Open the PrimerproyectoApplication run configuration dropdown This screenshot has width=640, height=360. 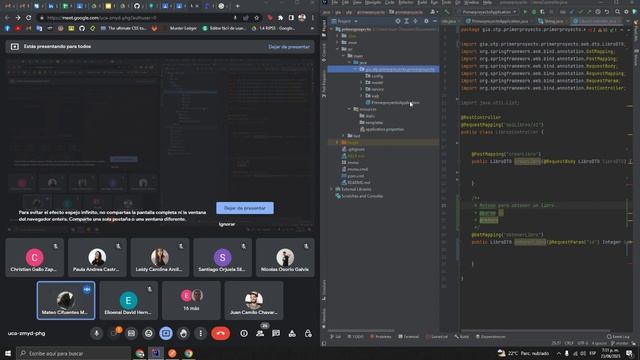pyautogui.click(x=489, y=12)
